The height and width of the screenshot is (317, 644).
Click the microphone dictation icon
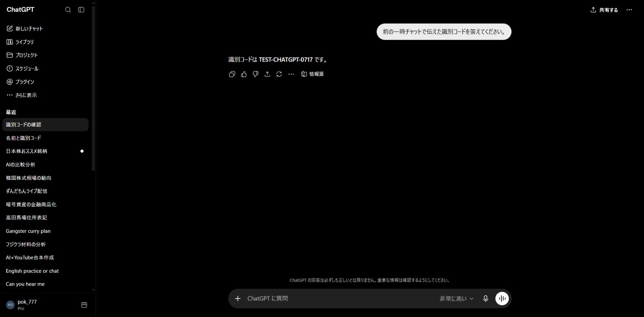click(486, 299)
